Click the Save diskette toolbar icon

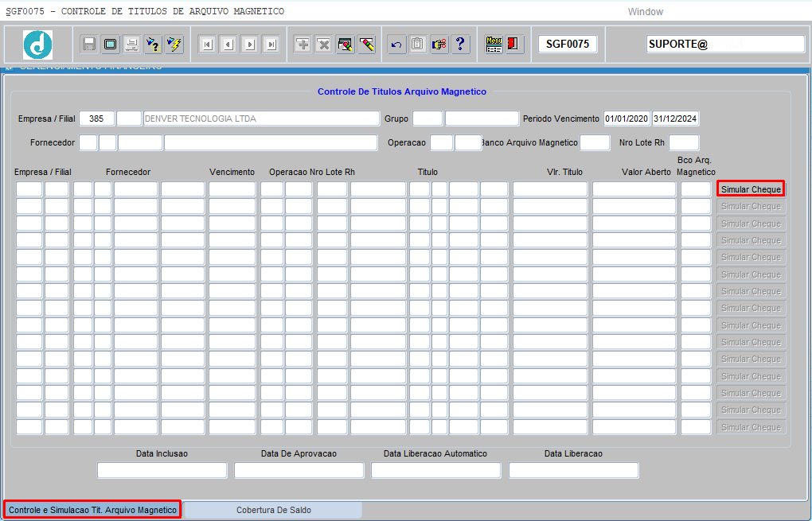click(89, 45)
